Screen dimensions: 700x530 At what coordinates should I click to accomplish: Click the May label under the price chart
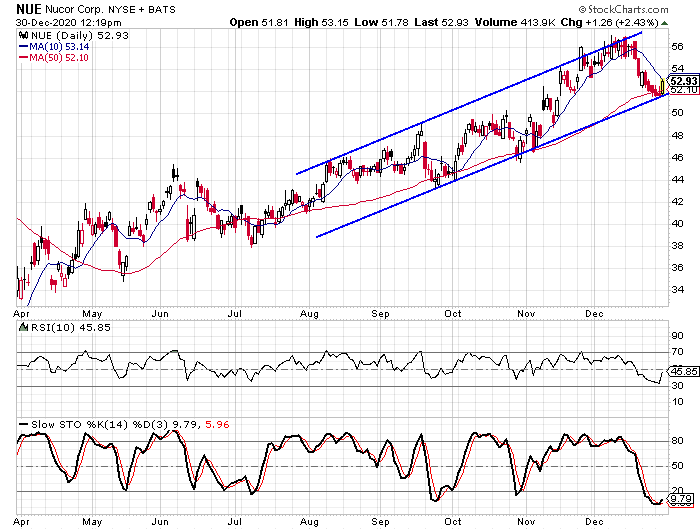92,314
